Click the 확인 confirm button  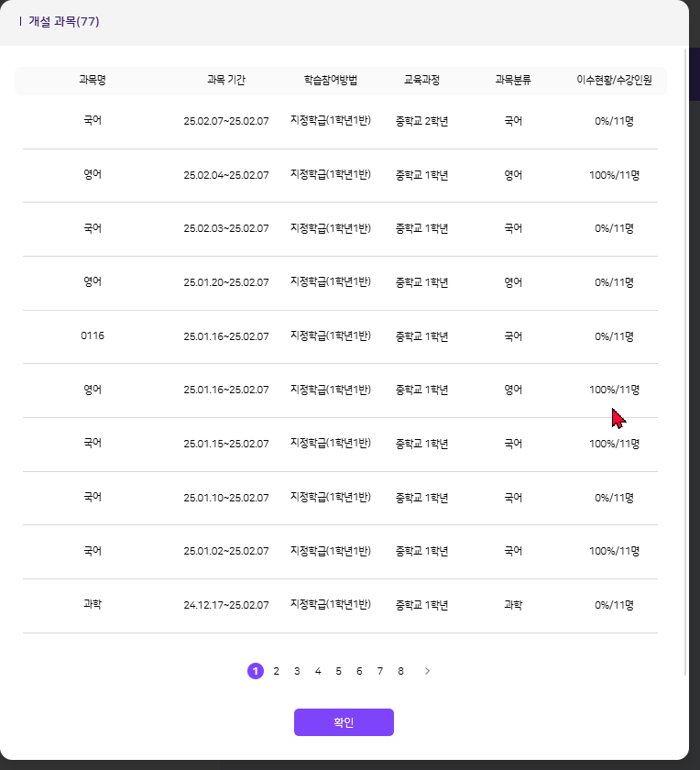coord(344,722)
